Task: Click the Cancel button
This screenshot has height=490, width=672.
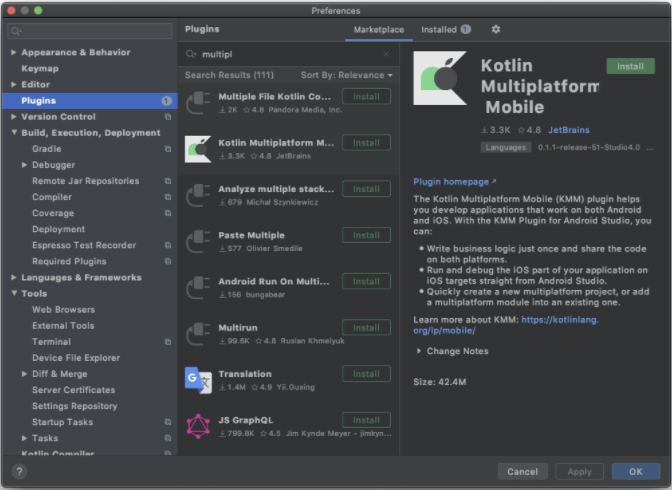Action: click(522, 472)
